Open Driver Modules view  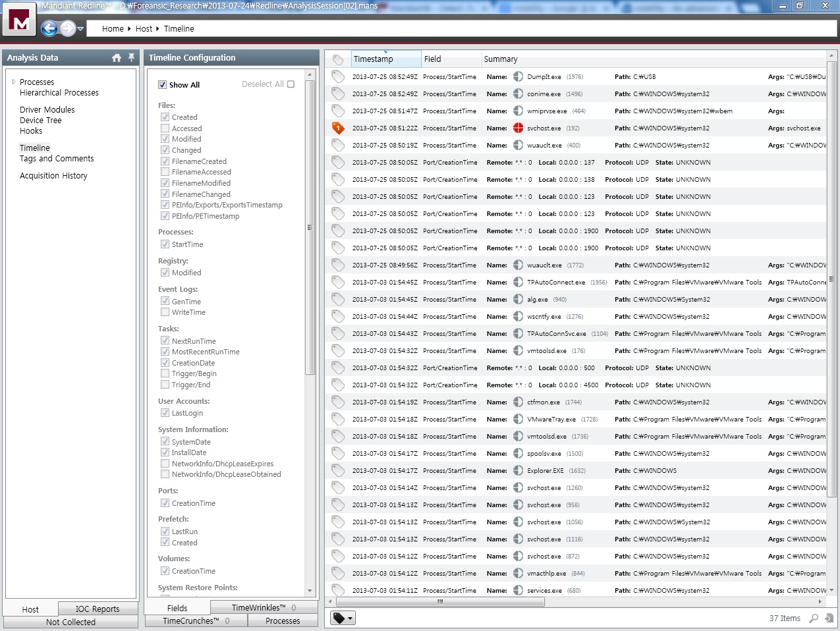coord(47,110)
